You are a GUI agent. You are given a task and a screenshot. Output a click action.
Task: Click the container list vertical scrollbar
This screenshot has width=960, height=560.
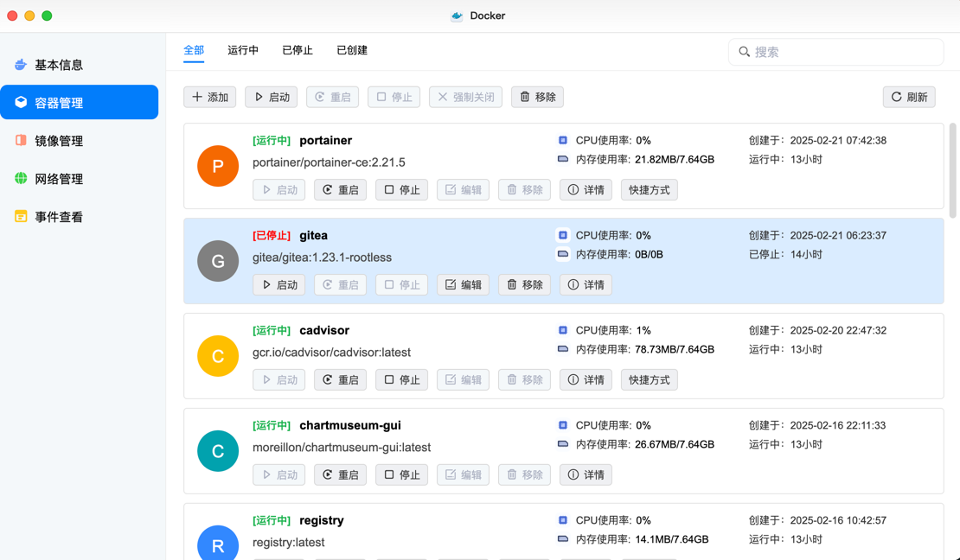(x=952, y=171)
